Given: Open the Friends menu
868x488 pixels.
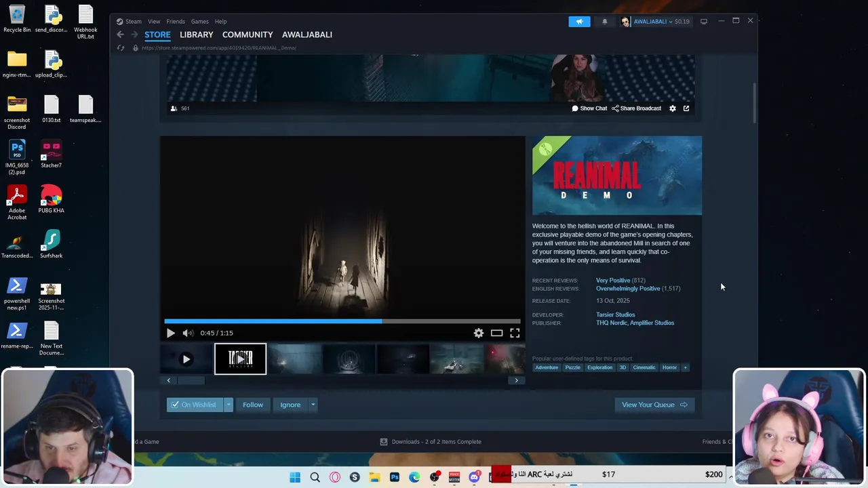Looking at the screenshot, I should coord(176,21).
